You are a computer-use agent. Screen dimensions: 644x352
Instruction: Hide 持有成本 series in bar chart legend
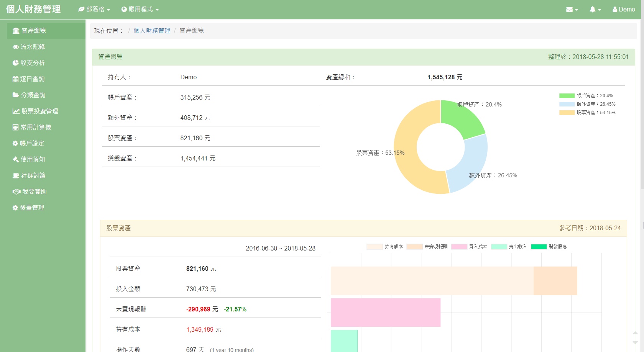point(384,247)
